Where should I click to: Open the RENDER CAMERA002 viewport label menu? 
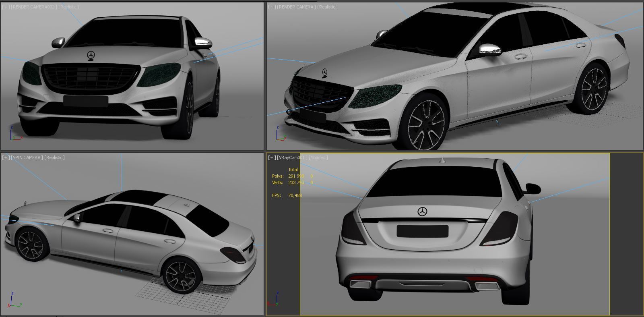pyautogui.click(x=34, y=7)
